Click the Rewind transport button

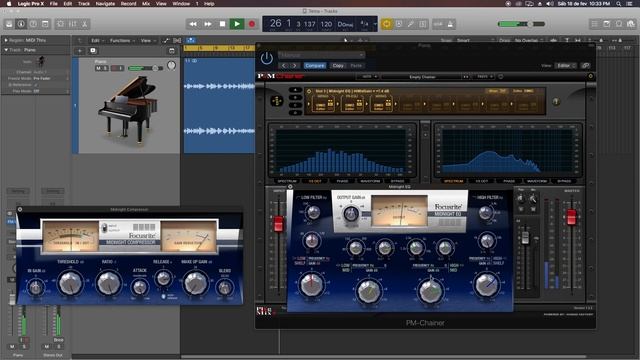tap(193, 24)
